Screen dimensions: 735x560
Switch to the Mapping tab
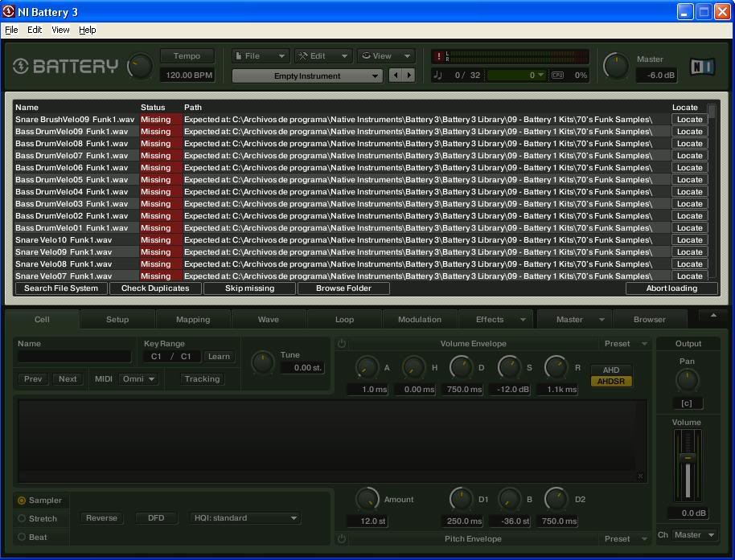(x=193, y=320)
